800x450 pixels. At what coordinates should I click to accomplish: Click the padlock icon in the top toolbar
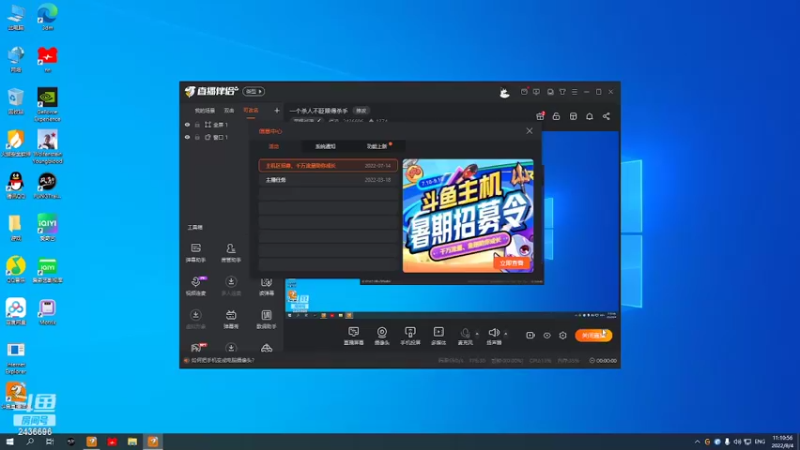pos(556,116)
